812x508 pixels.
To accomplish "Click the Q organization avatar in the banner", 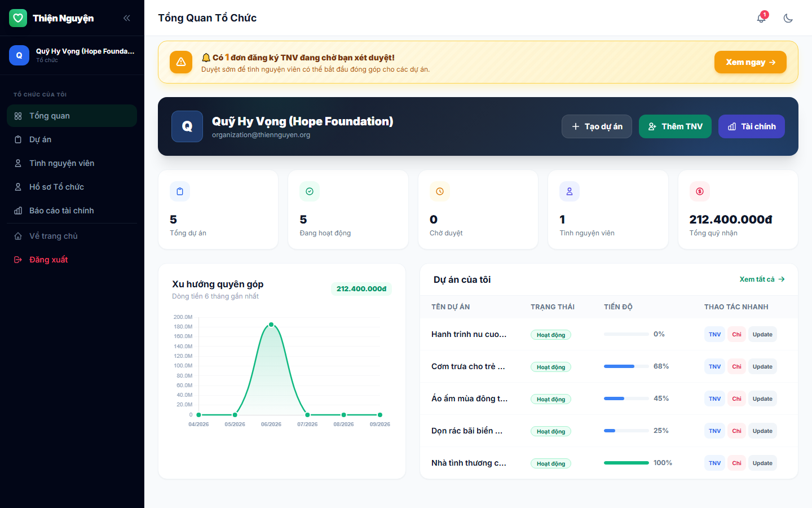I will 187,126.
